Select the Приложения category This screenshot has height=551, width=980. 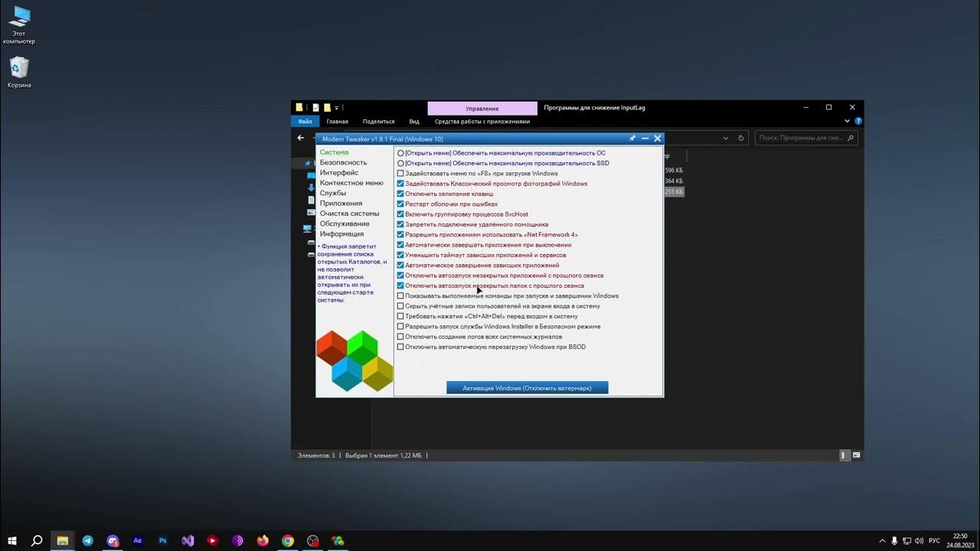click(341, 204)
